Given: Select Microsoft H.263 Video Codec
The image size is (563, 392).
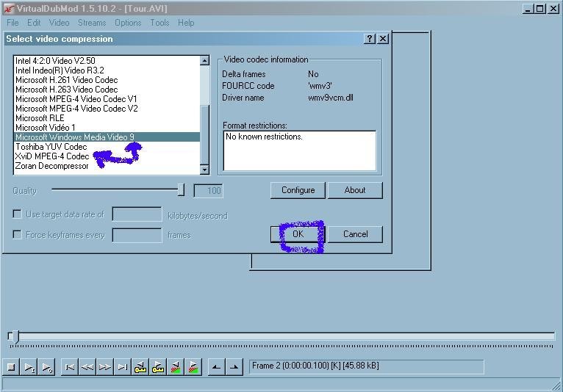Looking at the screenshot, I should pos(107,90).
